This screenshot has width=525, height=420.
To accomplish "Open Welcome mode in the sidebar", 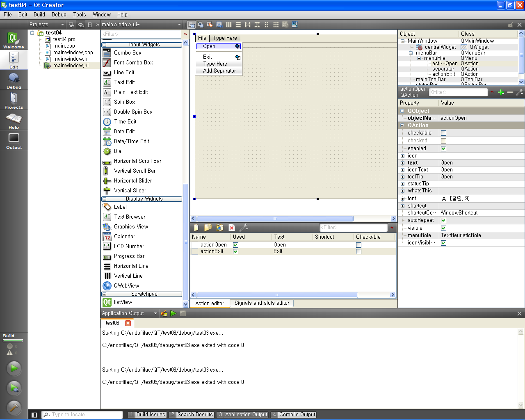I will [14, 40].
